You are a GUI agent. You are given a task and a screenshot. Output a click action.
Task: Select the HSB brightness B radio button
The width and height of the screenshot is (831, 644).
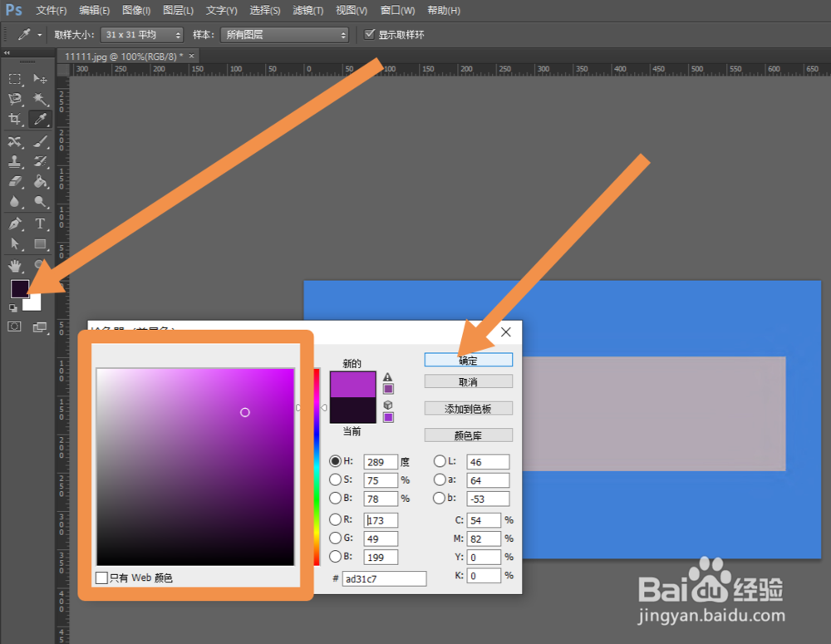pyautogui.click(x=335, y=499)
